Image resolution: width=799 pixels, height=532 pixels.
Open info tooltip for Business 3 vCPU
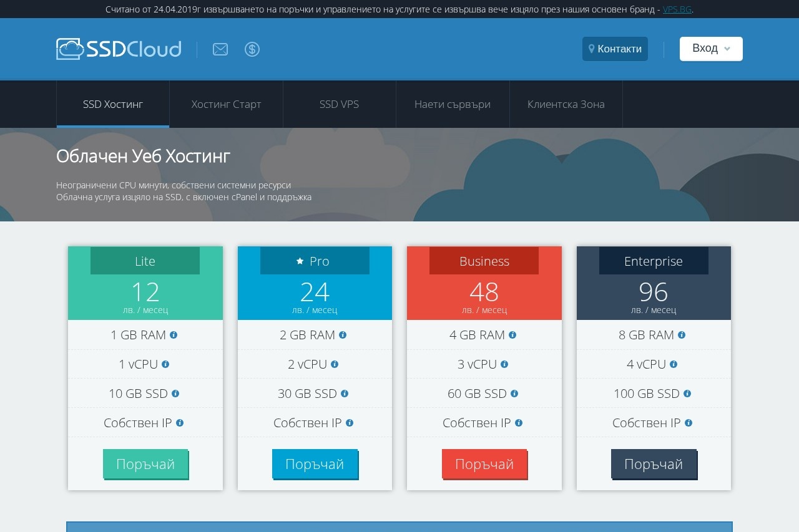pyautogui.click(x=504, y=364)
